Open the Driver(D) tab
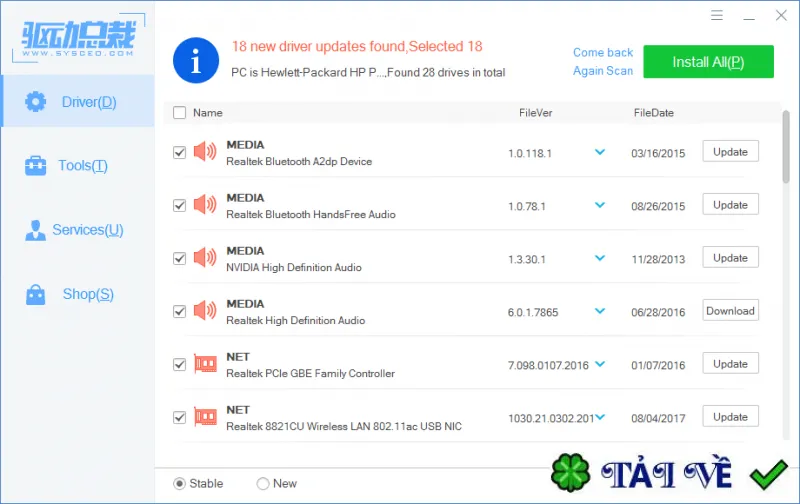Viewport: 800px width, 504px height. coord(78,102)
